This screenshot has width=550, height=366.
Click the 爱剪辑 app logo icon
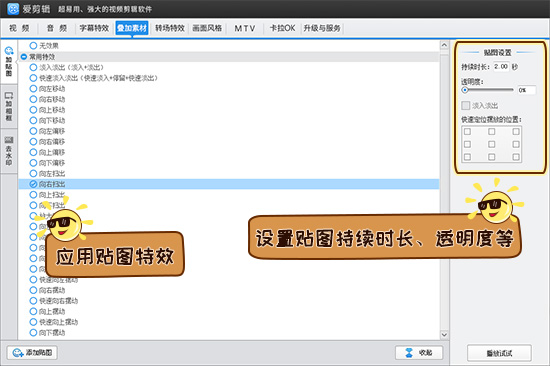[13, 9]
